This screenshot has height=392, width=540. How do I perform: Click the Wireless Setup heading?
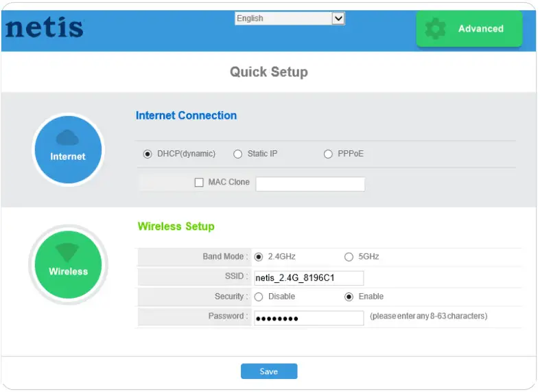(176, 227)
